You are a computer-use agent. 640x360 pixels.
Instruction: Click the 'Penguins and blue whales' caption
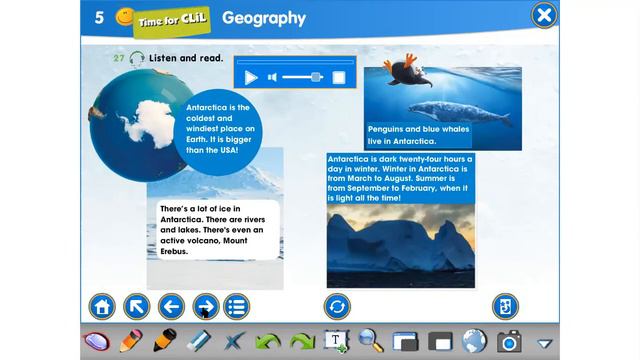point(418,135)
